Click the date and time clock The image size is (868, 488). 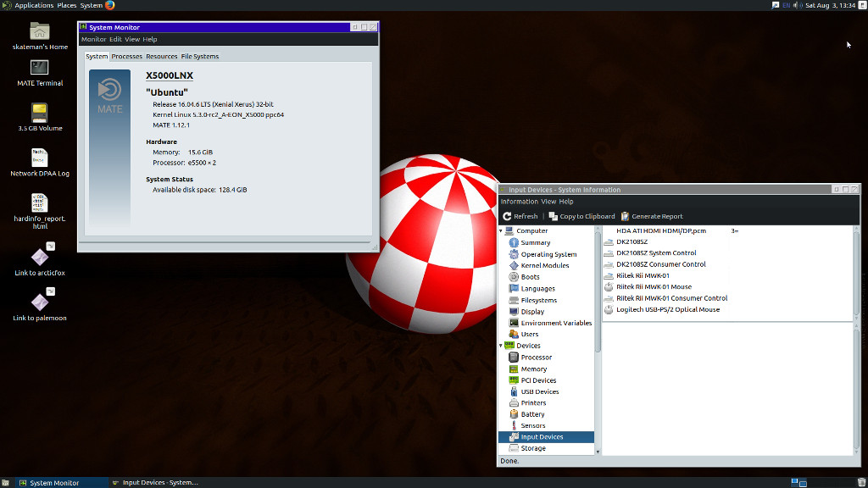tap(831, 6)
